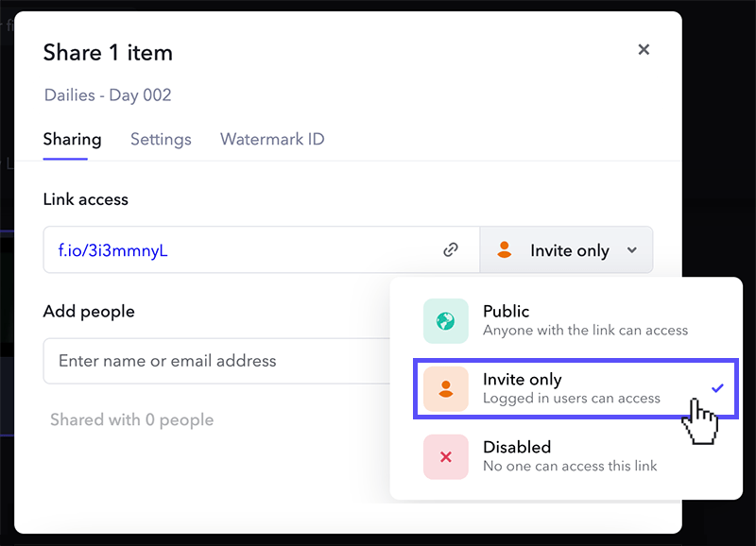756x546 pixels.
Task: Click the Add people heading
Action: point(89,312)
